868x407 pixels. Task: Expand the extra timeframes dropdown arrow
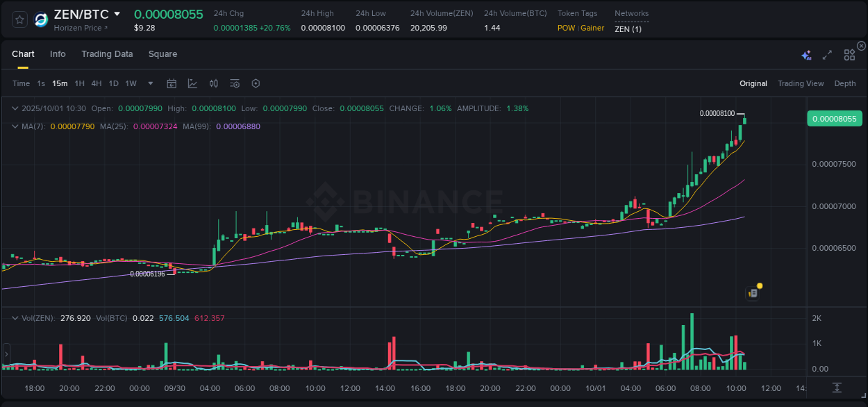point(149,83)
